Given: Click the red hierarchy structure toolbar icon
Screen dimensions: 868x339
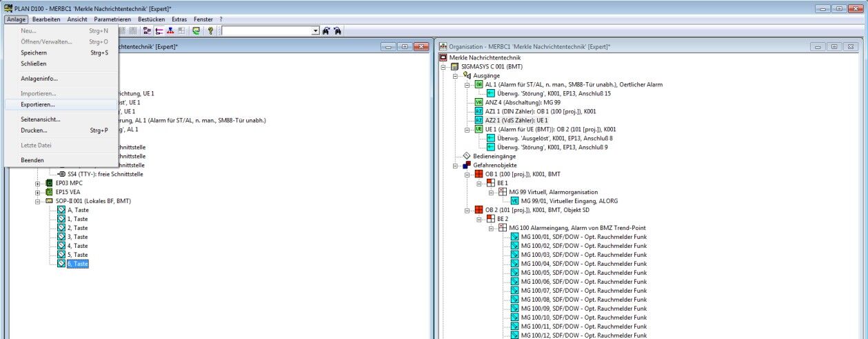Looking at the screenshot, I should tap(159, 31).
